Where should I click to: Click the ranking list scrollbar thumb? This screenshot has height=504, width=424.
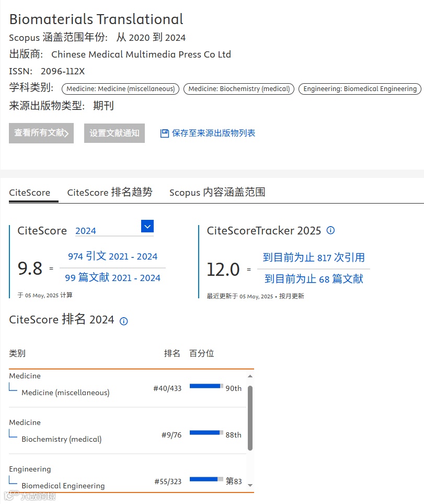point(250,418)
